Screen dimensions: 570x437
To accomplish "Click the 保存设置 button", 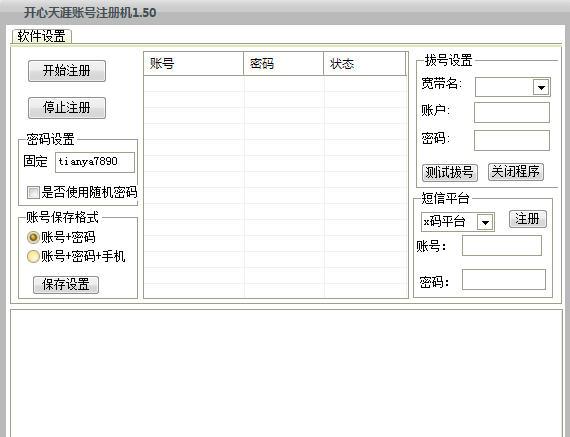I will tap(66, 285).
